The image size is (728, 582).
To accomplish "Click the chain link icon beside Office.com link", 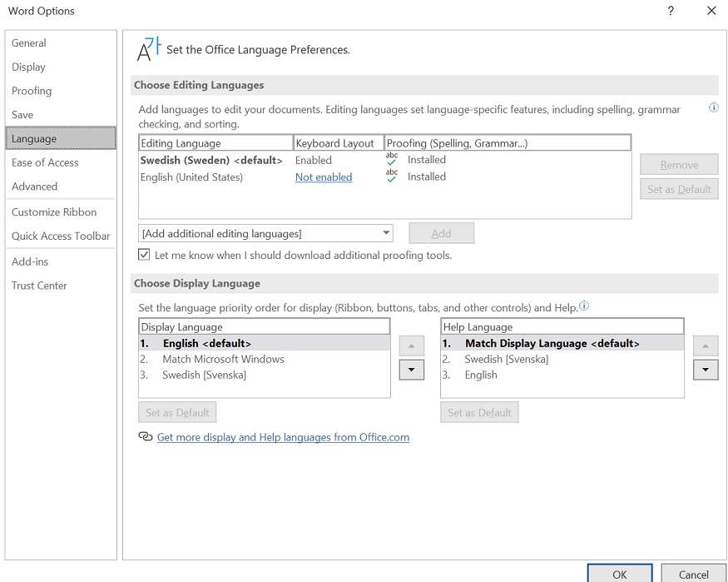I will point(146,436).
